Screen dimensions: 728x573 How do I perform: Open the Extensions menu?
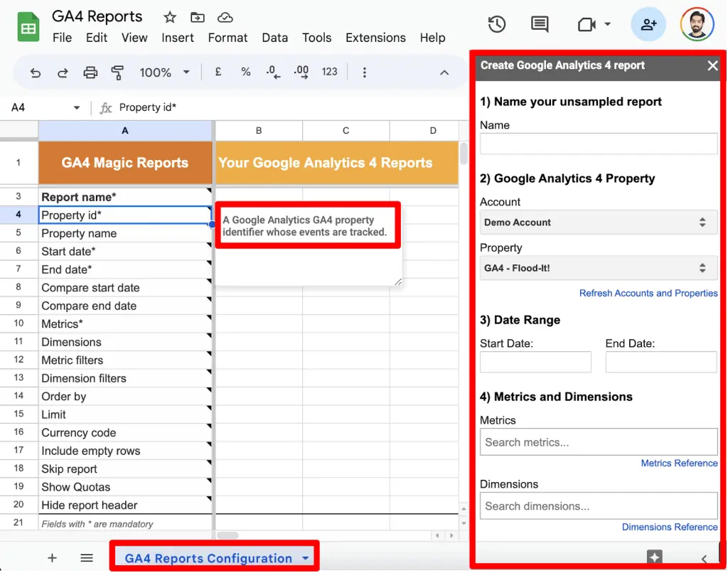point(375,38)
